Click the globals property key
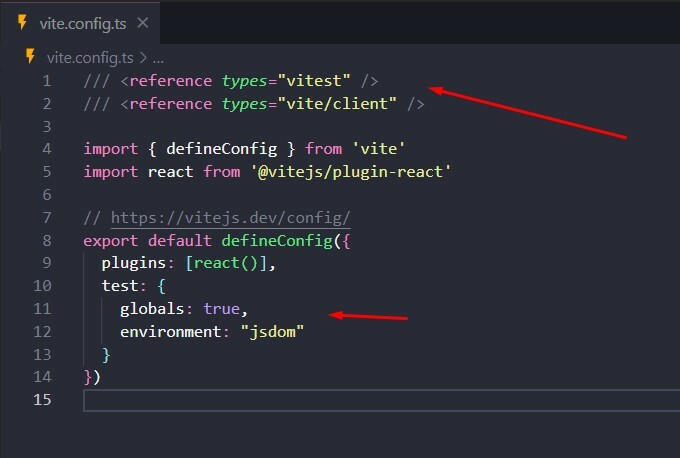The height and width of the screenshot is (458, 680). click(x=152, y=309)
